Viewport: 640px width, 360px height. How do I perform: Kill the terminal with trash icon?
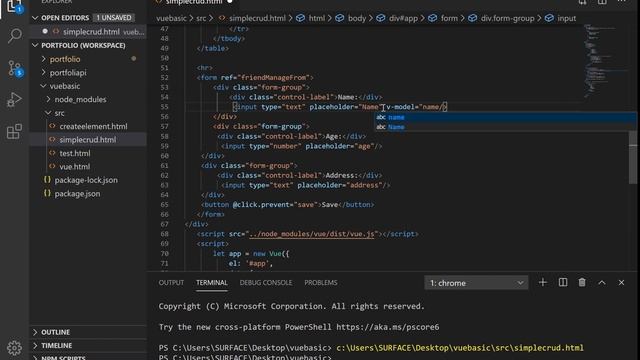[x=582, y=282]
